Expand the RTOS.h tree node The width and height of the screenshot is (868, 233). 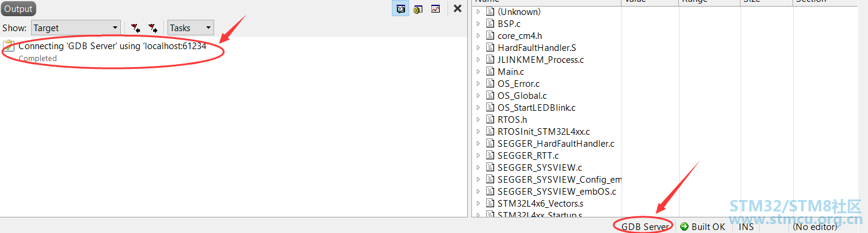pos(478,119)
